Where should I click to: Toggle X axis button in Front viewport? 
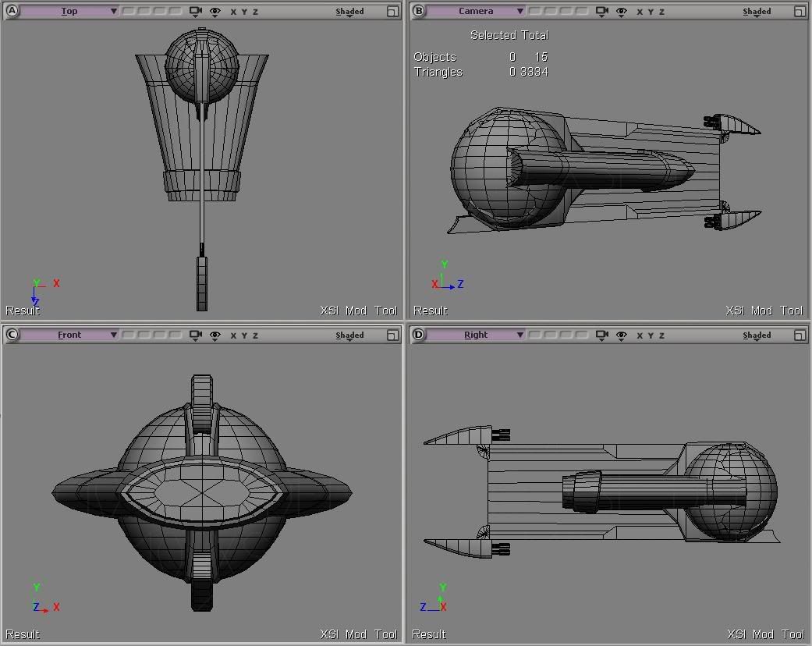233,335
